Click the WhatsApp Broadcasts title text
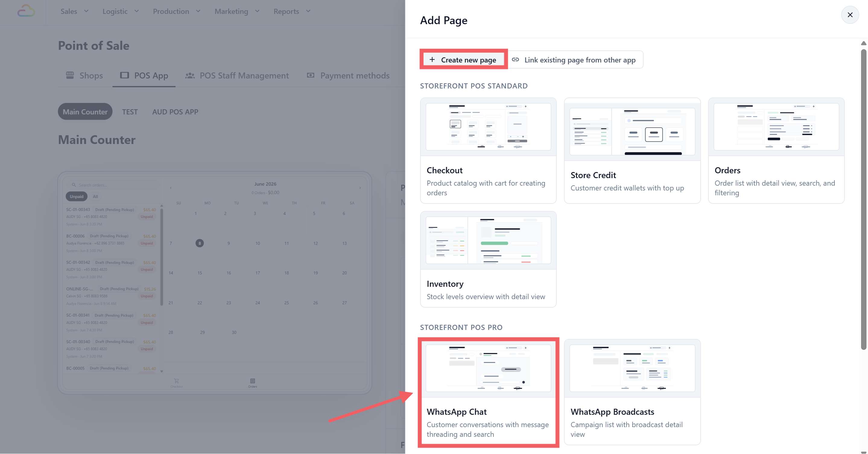This screenshot has height=454, width=868. tap(612, 412)
